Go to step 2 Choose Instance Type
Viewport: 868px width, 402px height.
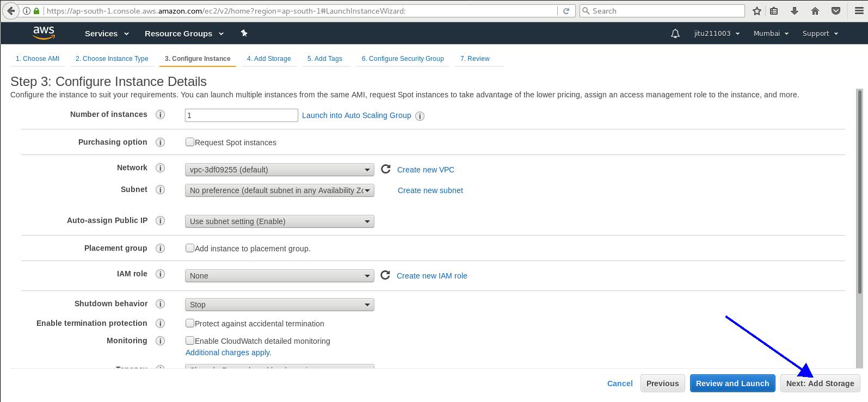coord(112,59)
